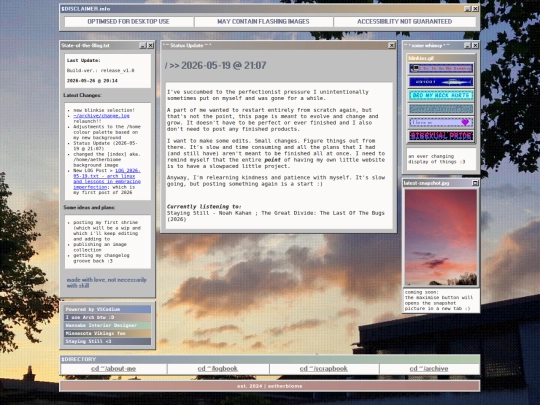Screen dimensions: 540x405
Task: Minimize the State-of-the-Blog.txt window
Action: [143, 45]
